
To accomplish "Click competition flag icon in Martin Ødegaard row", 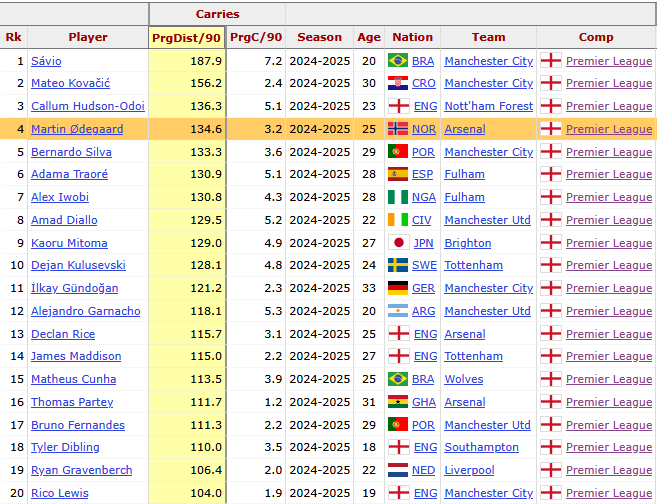I will tap(551, 129).
